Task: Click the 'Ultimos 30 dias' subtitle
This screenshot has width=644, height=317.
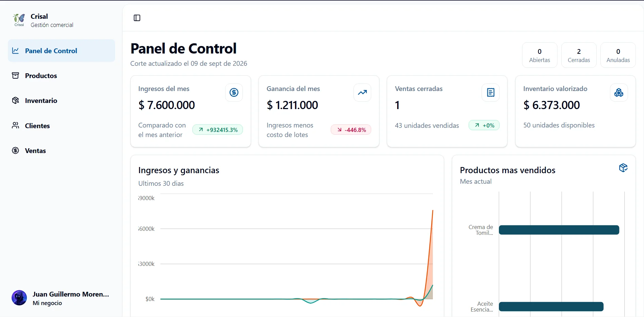Action: pyautogui.click(x=161, y=183)
